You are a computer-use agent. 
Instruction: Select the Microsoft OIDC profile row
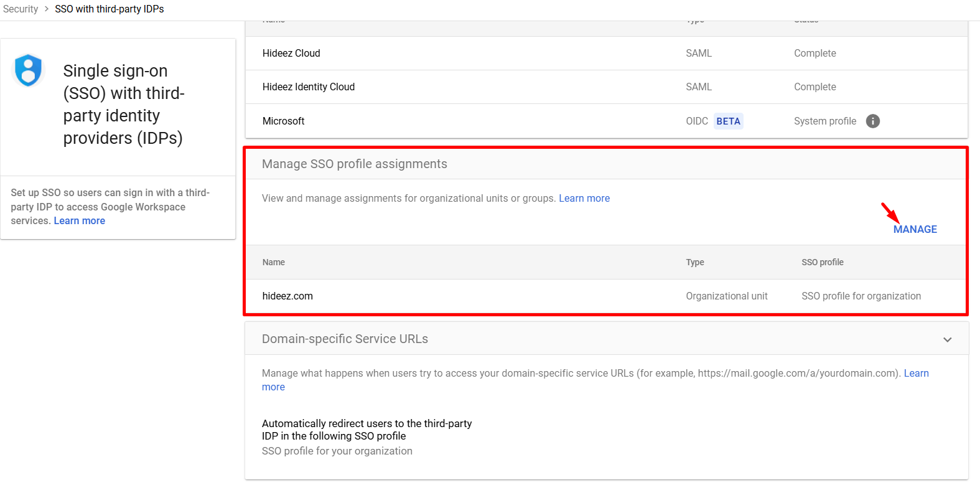pyautogui.click(x=284, y=121)
